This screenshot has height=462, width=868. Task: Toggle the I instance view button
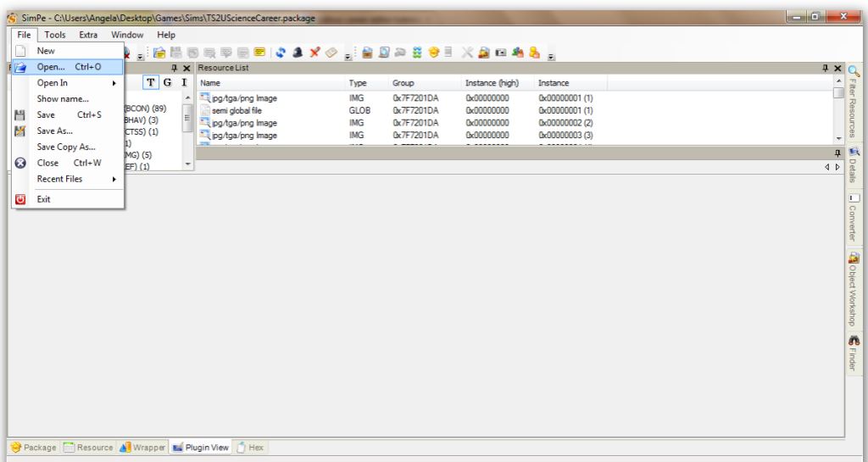click(184, 82)
